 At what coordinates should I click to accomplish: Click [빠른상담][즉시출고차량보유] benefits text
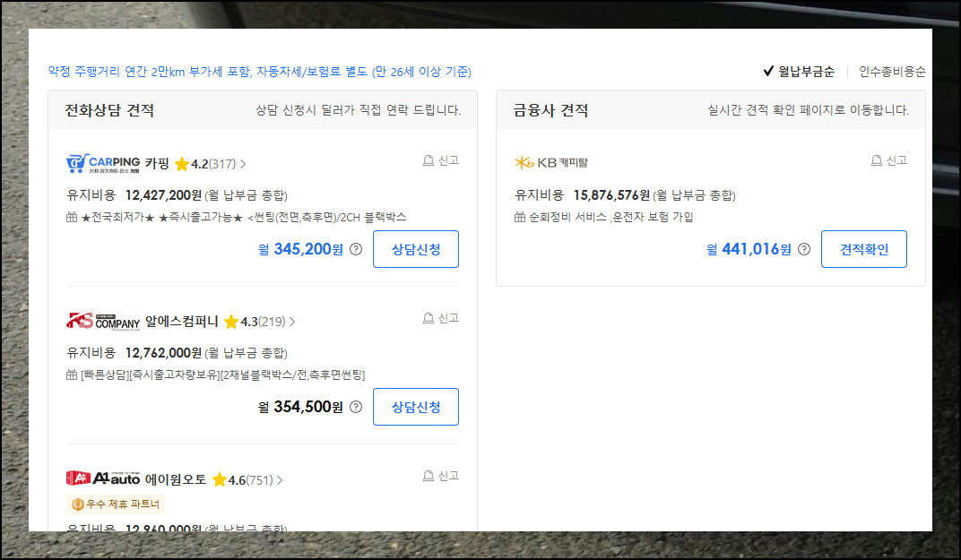pyautogui.click(x=223, y=375)
